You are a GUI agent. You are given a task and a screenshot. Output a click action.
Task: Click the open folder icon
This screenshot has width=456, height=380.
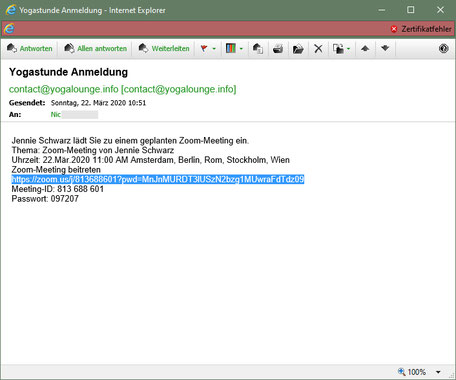[298, 49]
